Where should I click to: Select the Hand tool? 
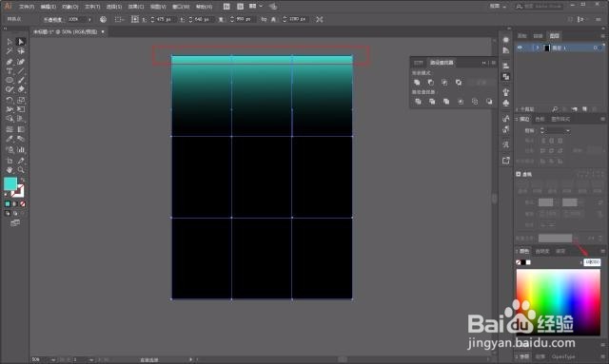[x=10, y=170]
